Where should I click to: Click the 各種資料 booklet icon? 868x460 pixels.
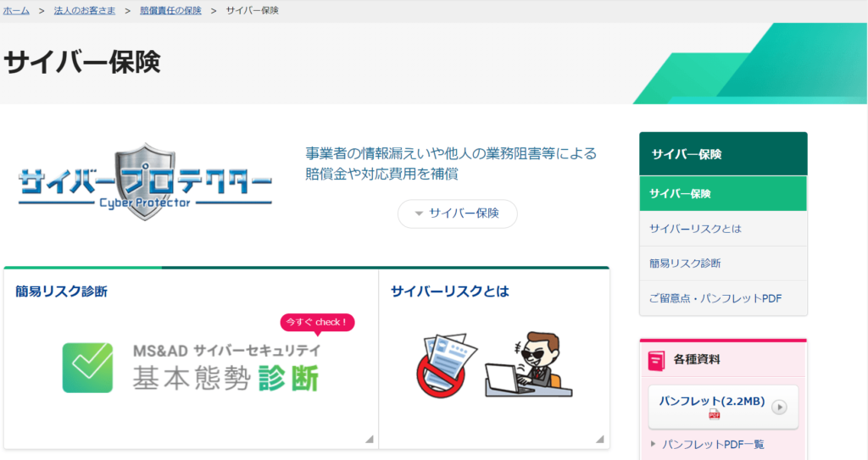pos(657,360)
